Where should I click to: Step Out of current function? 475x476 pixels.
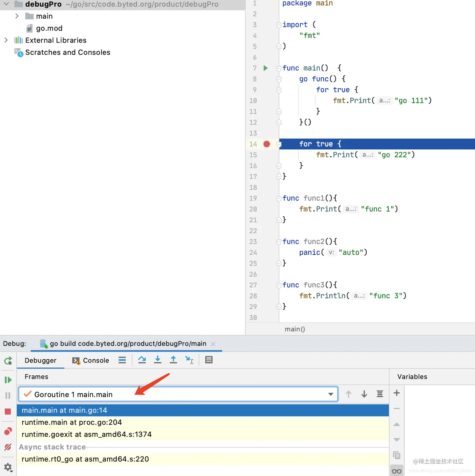(x=173, y=360)
